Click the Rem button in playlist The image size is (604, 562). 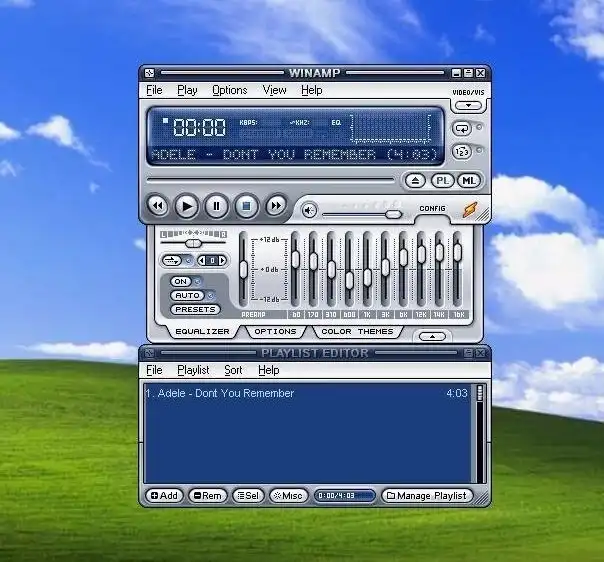tap(208, 495)
